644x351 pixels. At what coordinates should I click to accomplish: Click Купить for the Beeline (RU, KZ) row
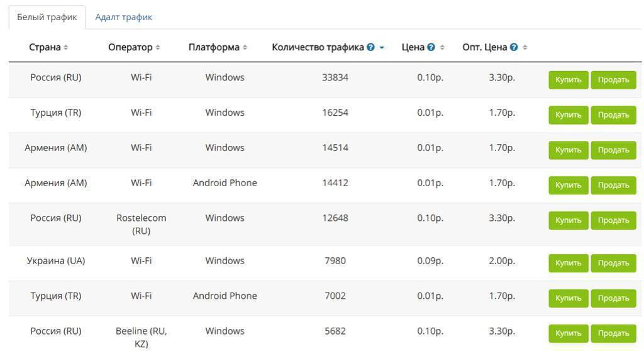click(x=569, y=333)
